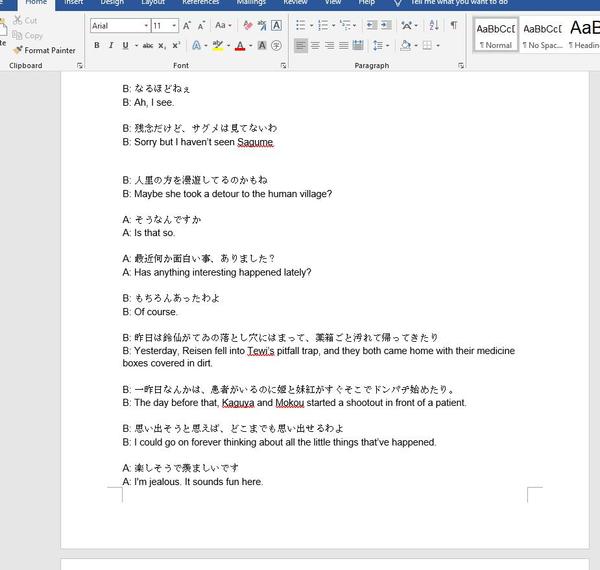Apply bulleted list
Viewport: 600px width, 570px height.
click(301, 26)
